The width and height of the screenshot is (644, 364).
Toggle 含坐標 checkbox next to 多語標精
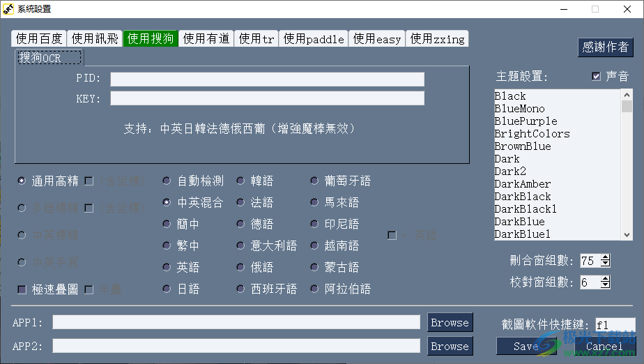point(89,208)
